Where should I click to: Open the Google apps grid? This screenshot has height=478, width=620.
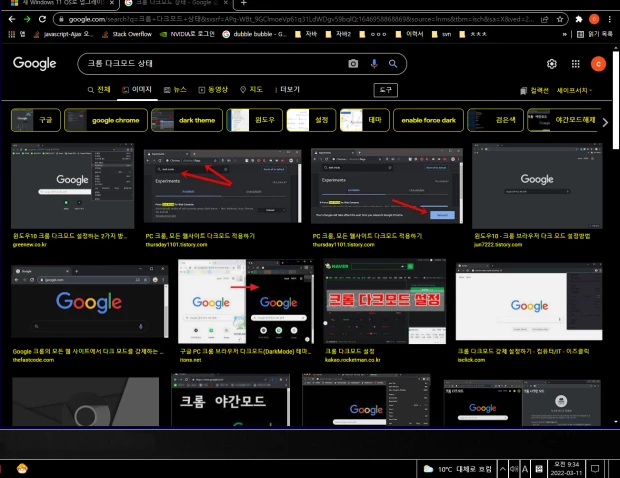pos(576,64)
